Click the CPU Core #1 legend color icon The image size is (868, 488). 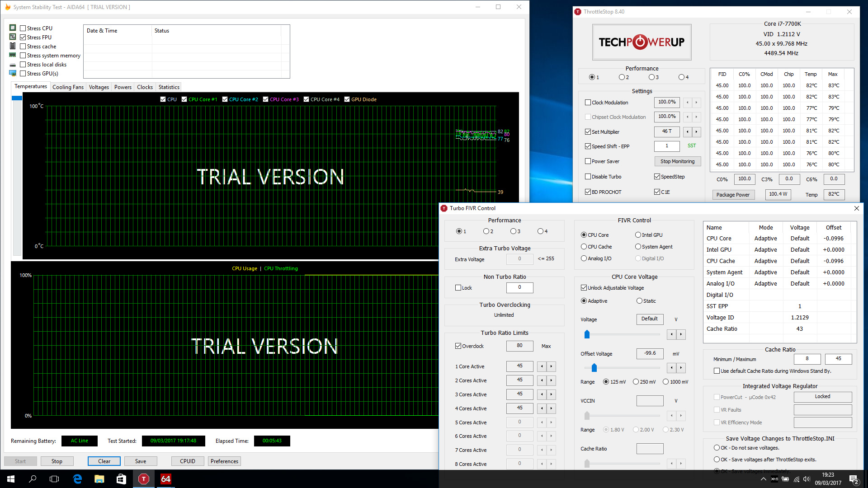185,99
